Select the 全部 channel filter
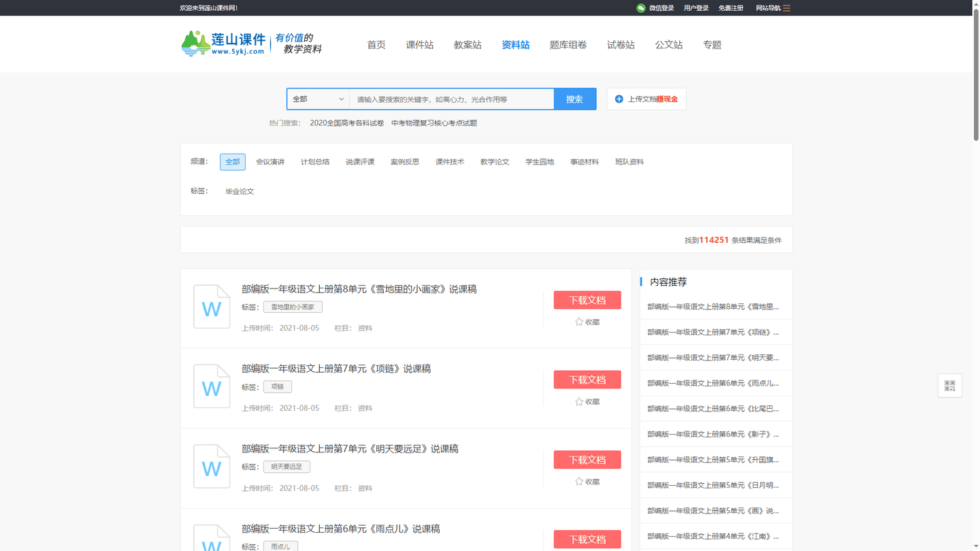Viewport: 980px width, 551px height. [233, 162]
